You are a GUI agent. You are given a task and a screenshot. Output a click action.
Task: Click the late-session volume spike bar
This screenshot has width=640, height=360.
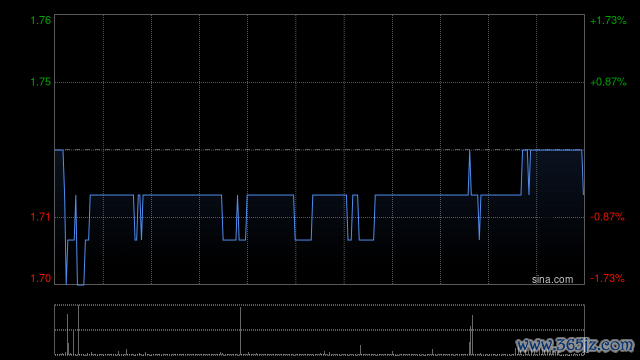click(x=472, y=335)
